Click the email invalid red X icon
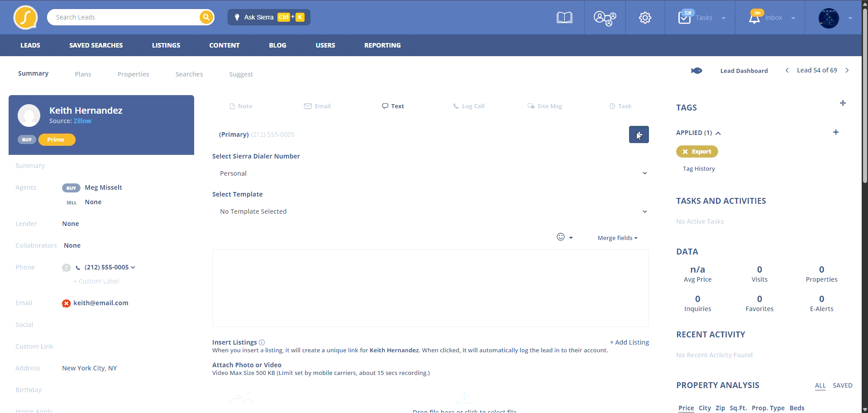 click(66, 303)
